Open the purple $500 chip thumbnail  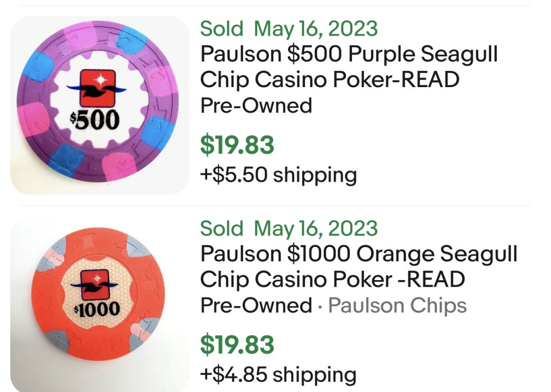100,105
